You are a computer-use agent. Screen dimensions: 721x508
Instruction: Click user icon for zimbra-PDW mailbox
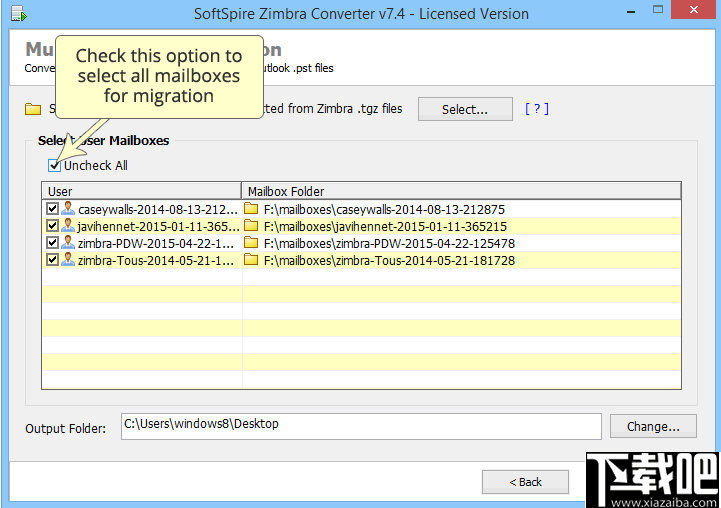(x=68, y=243)
